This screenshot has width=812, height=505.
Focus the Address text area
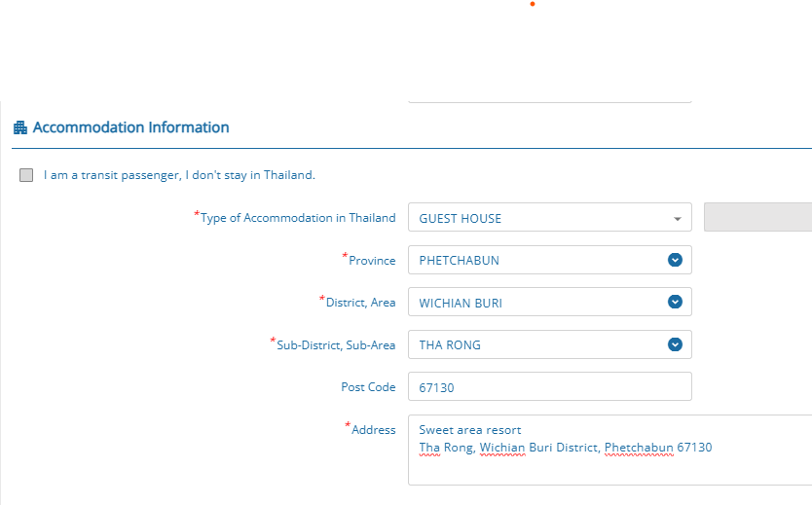pos(609,467)
